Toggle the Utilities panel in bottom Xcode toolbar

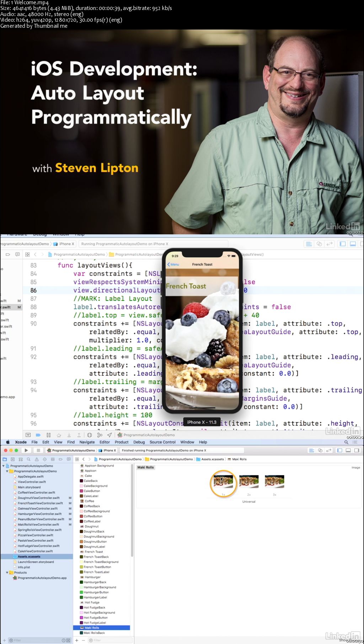point(357,450)
